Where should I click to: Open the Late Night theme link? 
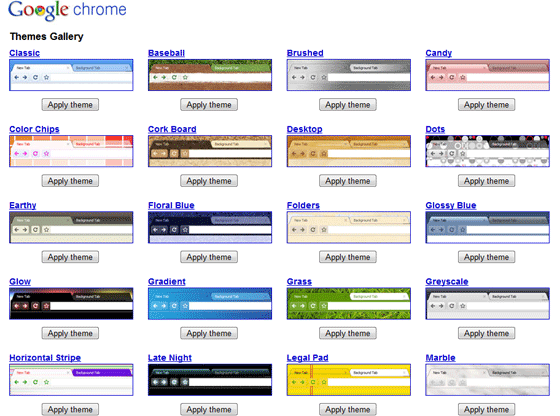pos(170,357)
